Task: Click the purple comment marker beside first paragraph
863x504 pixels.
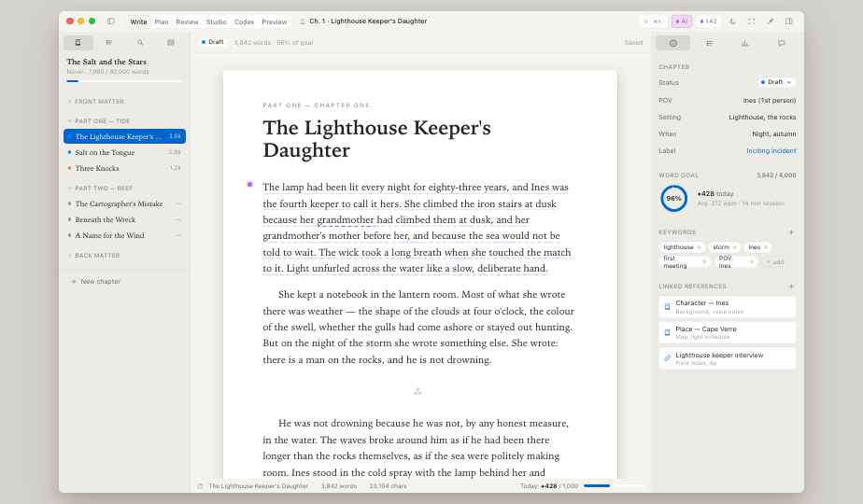Action: coord(250,185)
